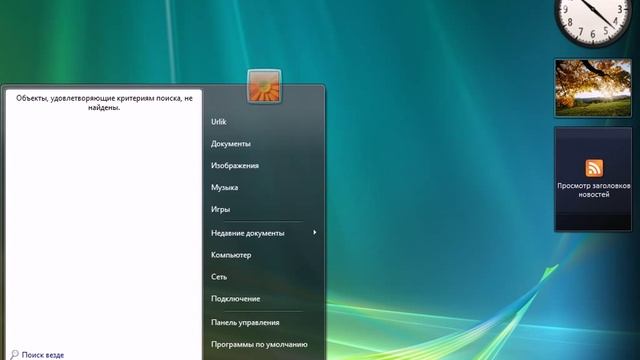Click Просмотр заголовков новостей gadget text
Image resolution: width=640 pixels, height=360 pixels.
(x=593, y=190)
